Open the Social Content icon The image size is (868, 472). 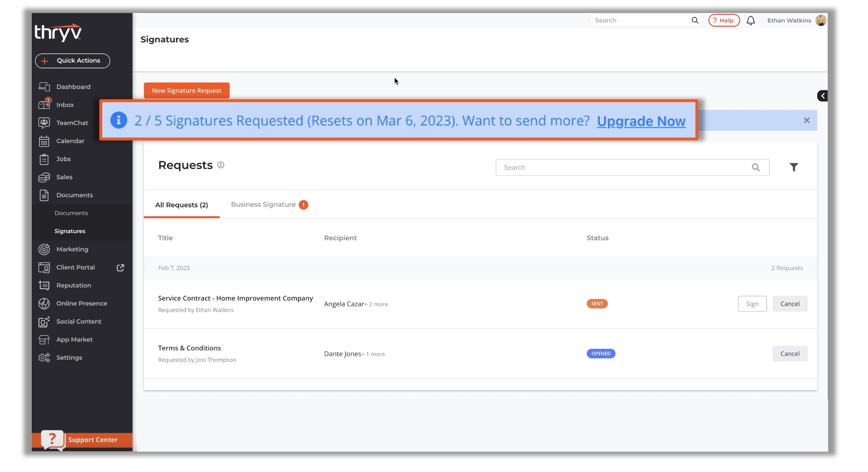44,321
